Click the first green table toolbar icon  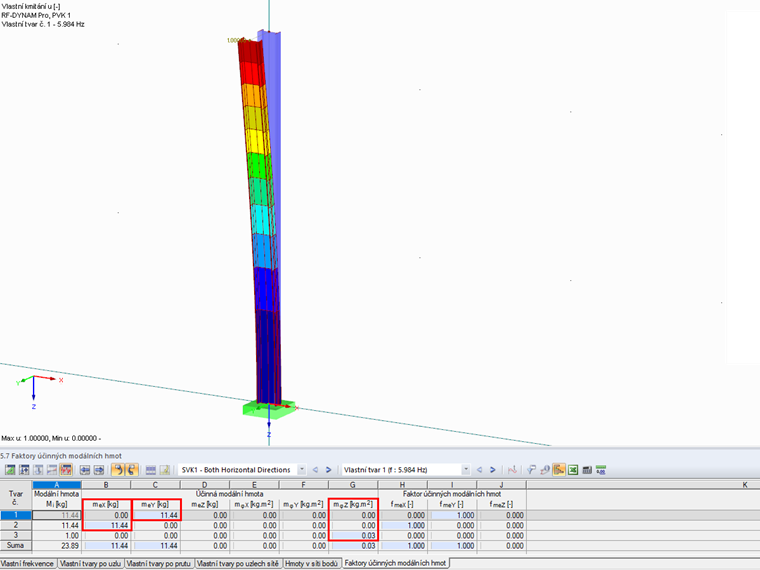10,470
